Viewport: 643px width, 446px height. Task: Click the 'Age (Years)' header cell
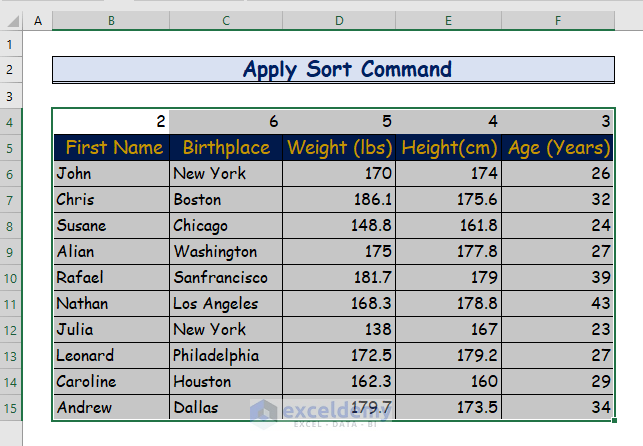558,148
